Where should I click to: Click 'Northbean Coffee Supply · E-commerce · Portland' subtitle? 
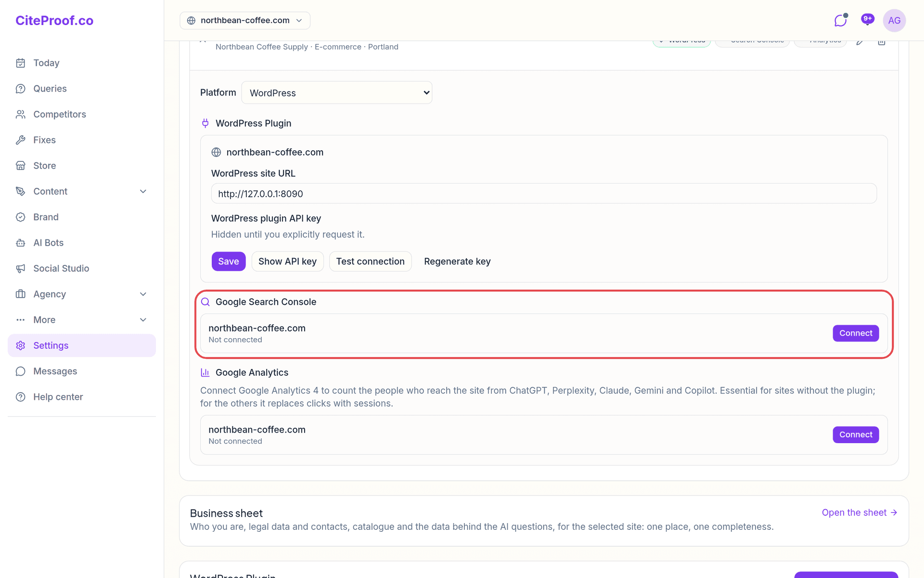[x=307, y=47]
